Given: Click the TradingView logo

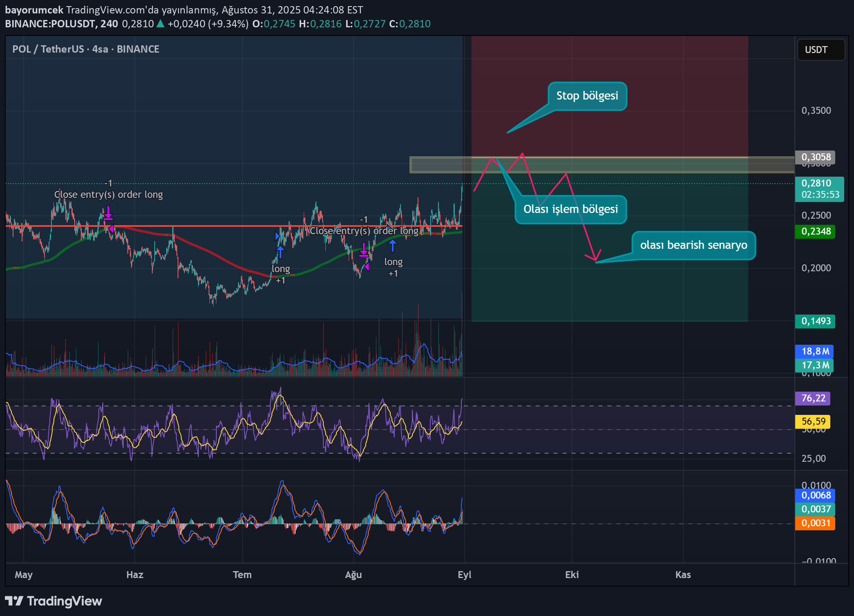Looking at the screenshot, I should click(x=53, y=601).
